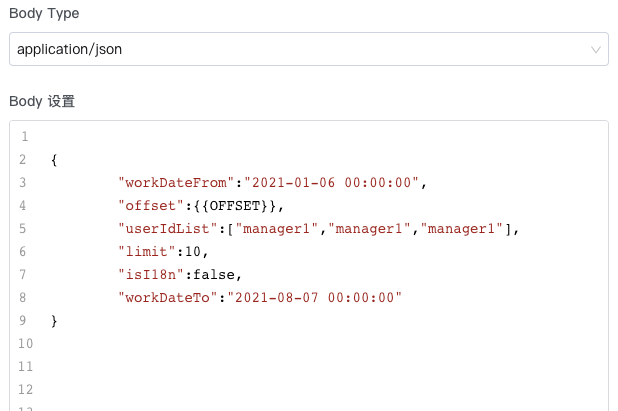Click the chevron arrow of Body Type select
The image size is (618, 411).
[x=596, y=49]
